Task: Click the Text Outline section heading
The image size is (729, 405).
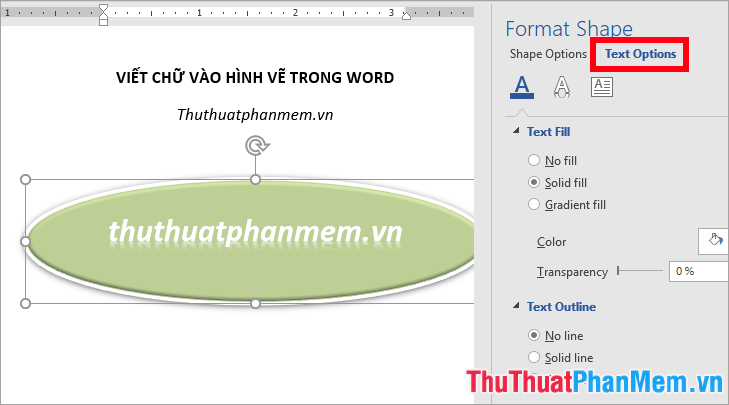Action: click(x=561, y=306)
